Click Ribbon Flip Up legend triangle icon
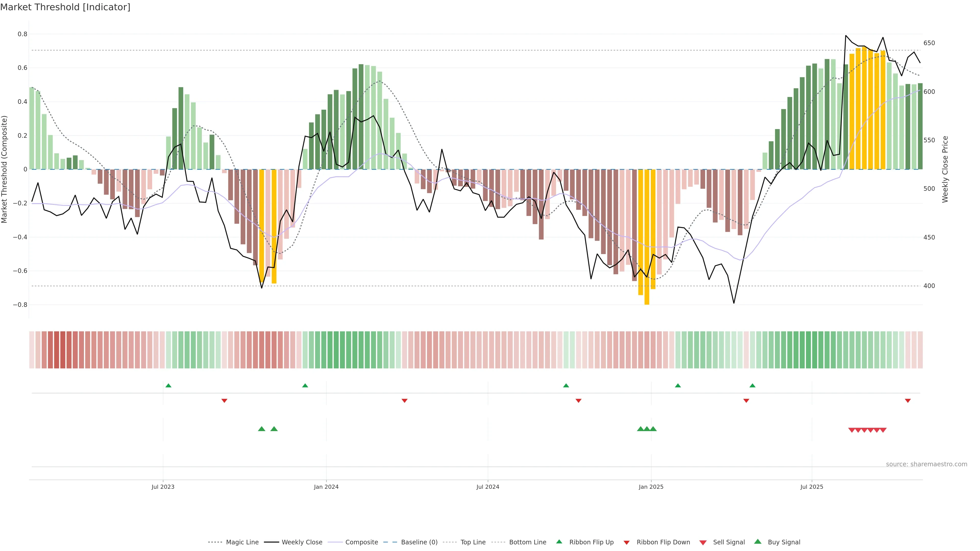Screen dimensions: 980x551 coord(559,542)
